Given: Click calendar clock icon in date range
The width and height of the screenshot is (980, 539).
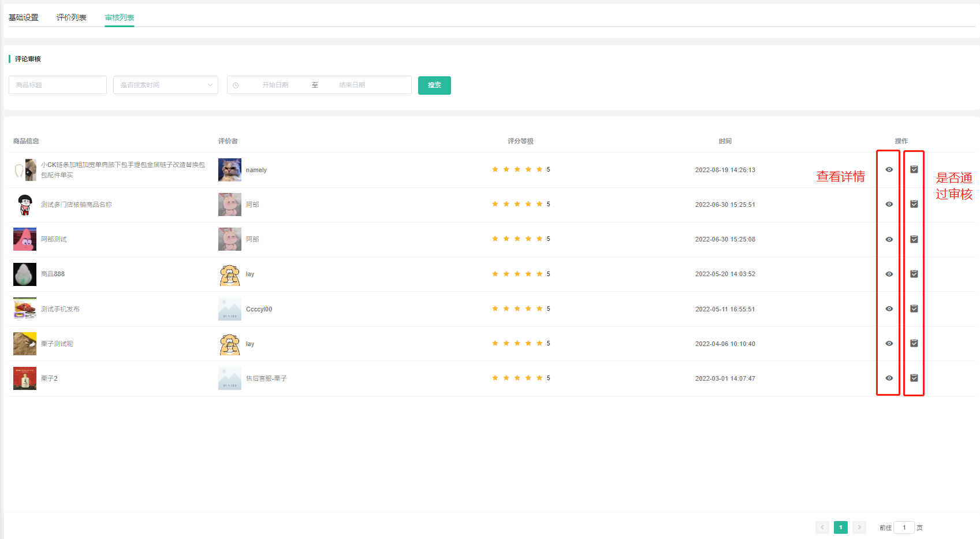Looking at the screenshot, I should click(x=236, y=86).
